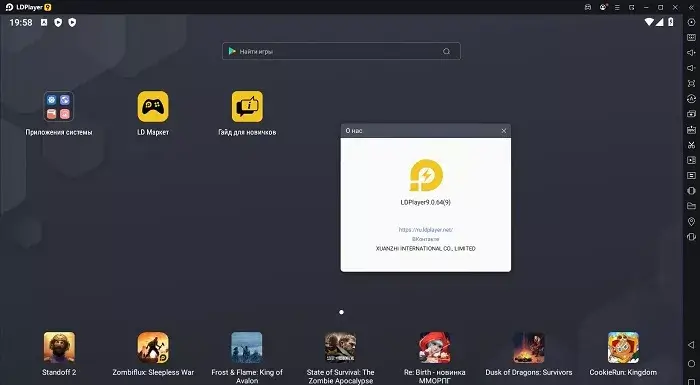This screenshot has height=385, width=700.
Task: Increase volume using sidebar speaker-plus icon
Action: pyautogui.click(x=692, y=53)
